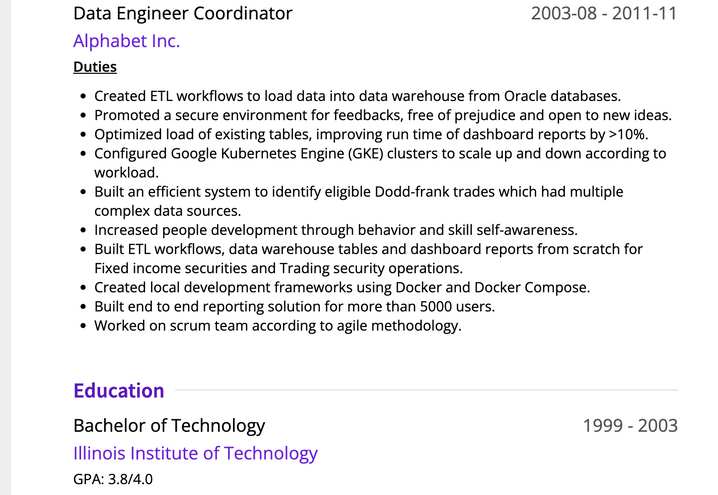Click the bullet about Created ETL workflows
718x495 pixels.
click(x=358, y=96)
